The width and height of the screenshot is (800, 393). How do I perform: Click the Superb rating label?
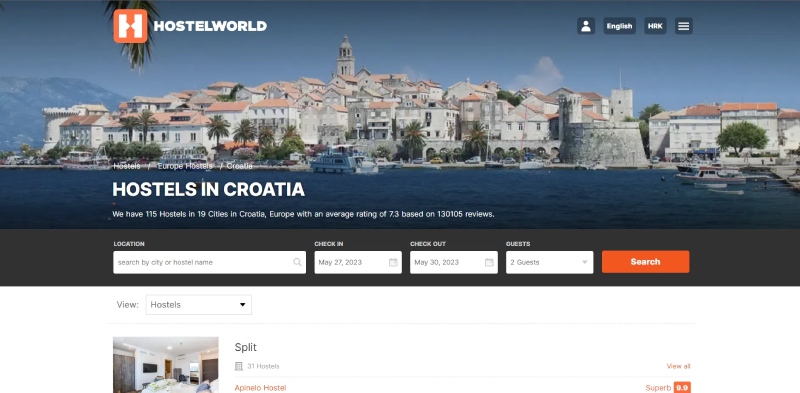pos(658,388)
